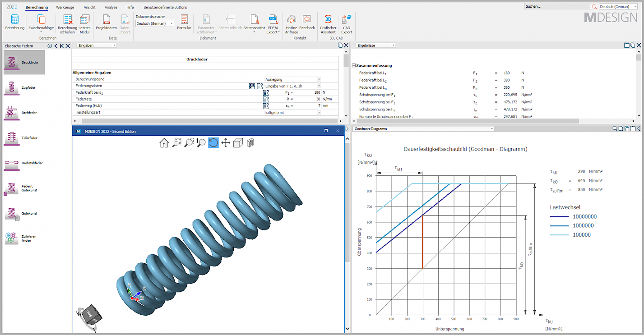Click Druckfeder module in sidebar
This screenshot has width=644, height=335.
click(x=24, y=62)
